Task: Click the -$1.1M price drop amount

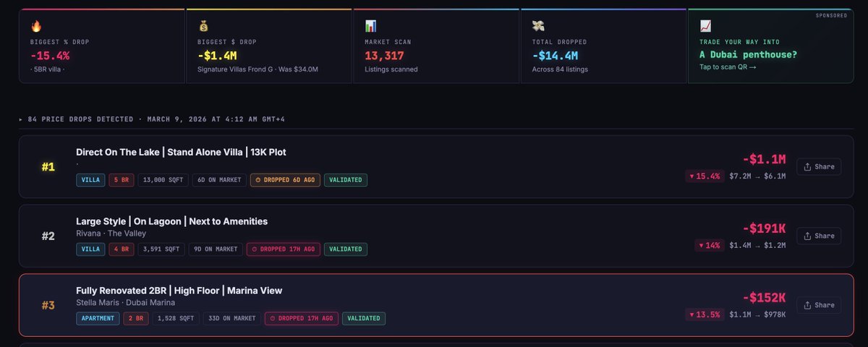Action: point(764,159)
